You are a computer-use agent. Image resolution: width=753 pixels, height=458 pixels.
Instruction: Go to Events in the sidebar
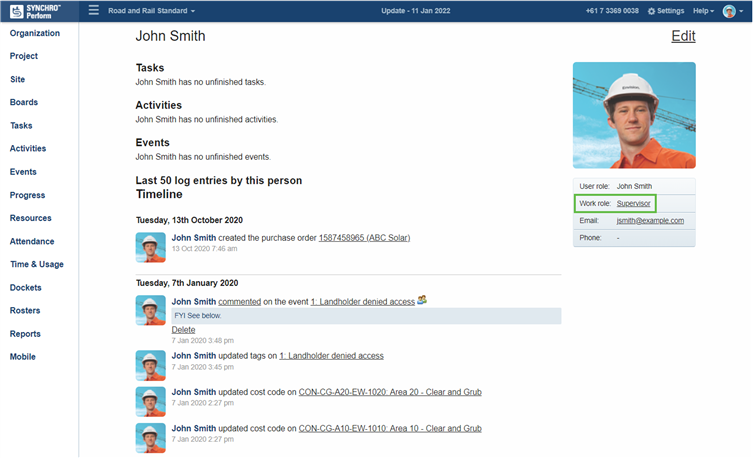(23, 171)
